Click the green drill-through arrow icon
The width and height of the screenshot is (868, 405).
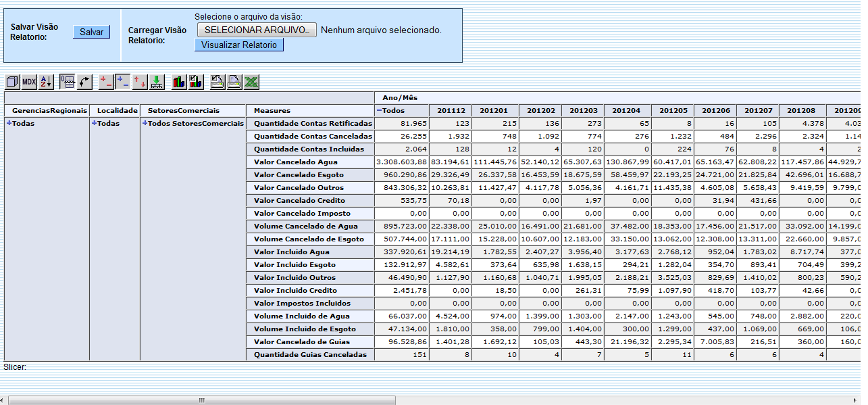point(157,82)
